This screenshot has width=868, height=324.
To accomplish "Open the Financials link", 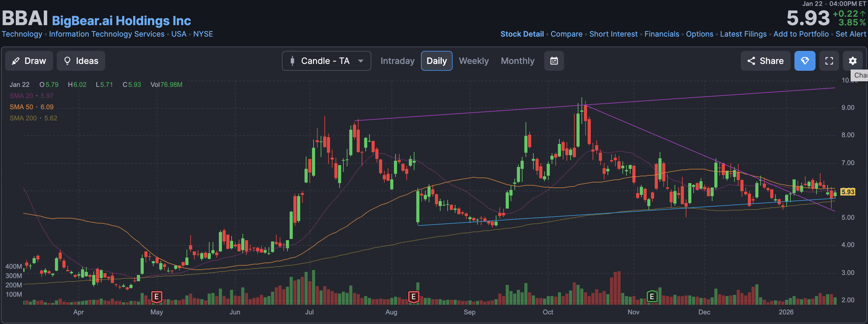I will (662, 34).
